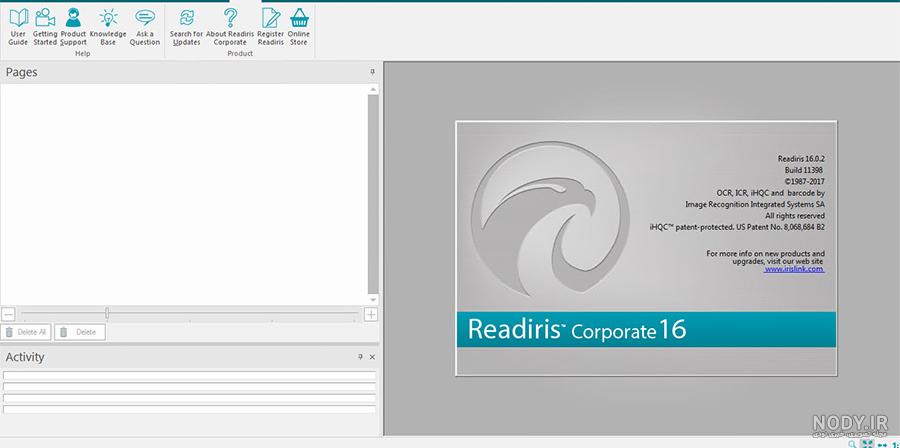Screen dimensions: 900x448
Task: Open Register Readiris
Action: point(270,26)
